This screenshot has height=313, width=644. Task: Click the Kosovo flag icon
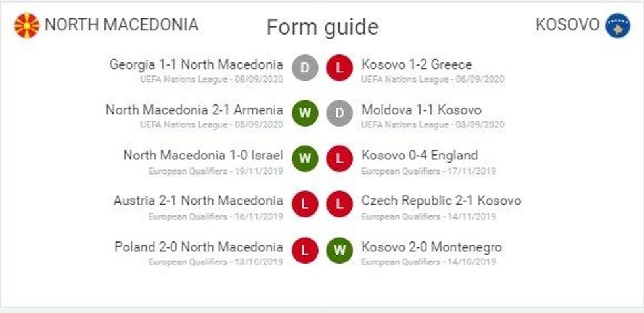(618, 26)
